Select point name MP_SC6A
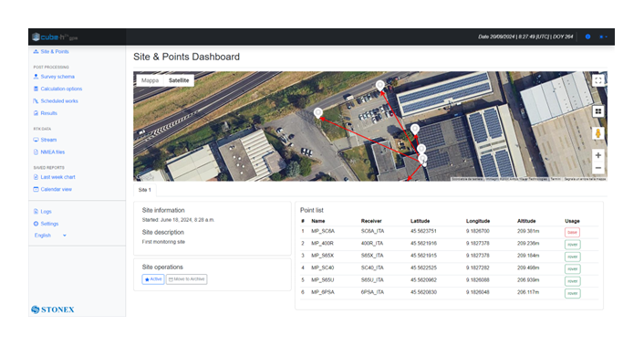The height and width of the screenshot is (346, 644). click(x=323, y=231)
